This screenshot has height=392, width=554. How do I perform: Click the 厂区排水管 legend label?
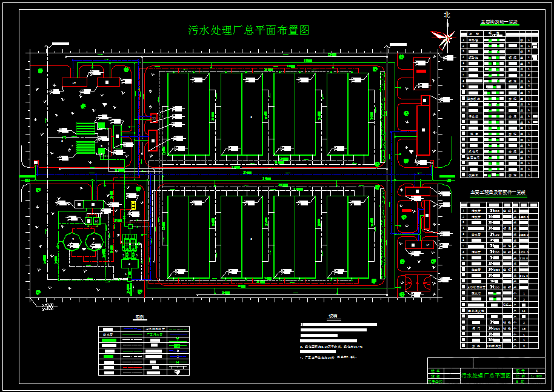(x=155, y=334)
